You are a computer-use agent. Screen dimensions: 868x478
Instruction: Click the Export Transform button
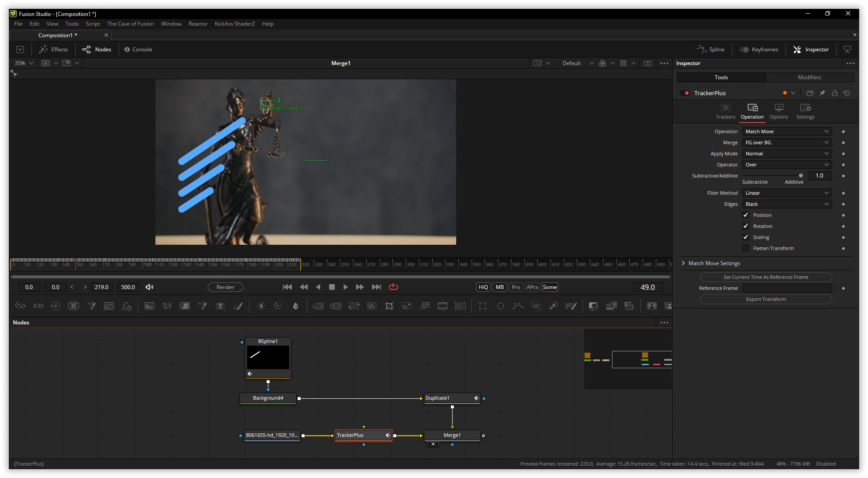766,299
